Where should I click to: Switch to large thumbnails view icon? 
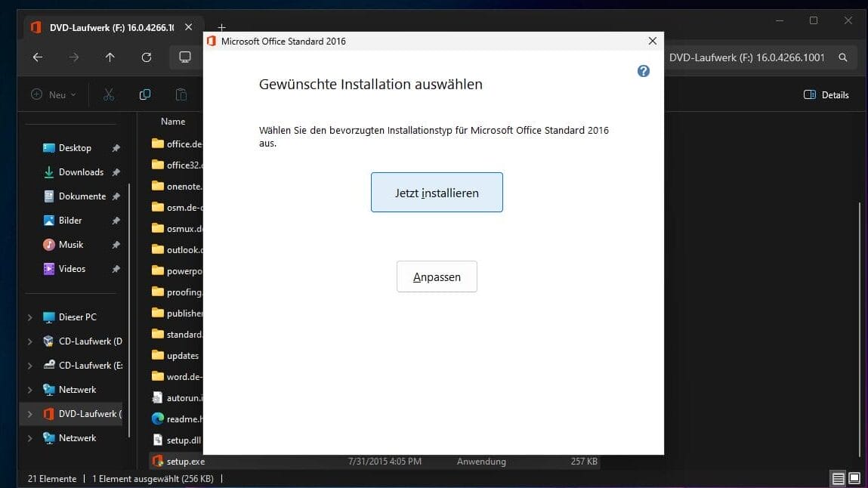pos(854,478)
